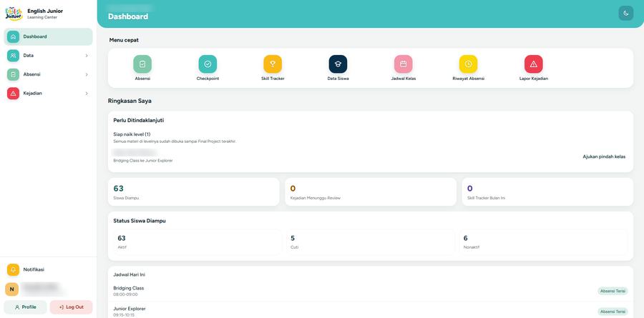Open the Absensi quick menu icon
Screen dimensions: 644x318
pyautogui.click(x=142, y=64)
